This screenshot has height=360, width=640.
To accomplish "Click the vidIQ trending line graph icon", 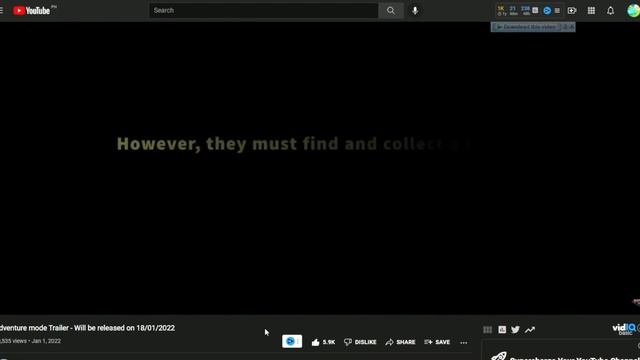I will tap(530, 329).
